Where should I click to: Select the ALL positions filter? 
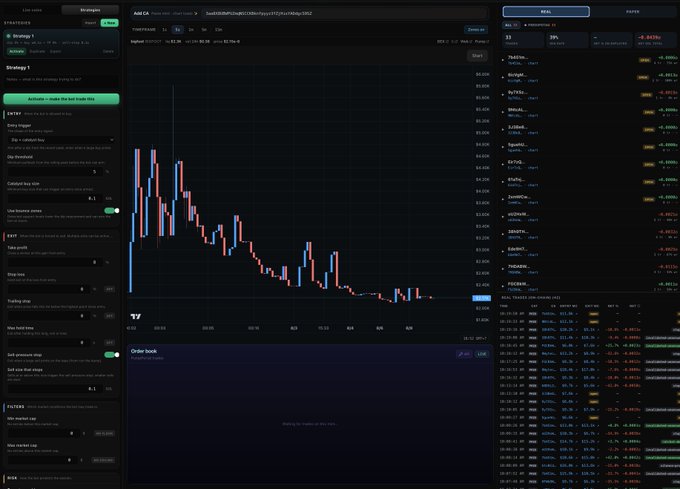pos(511,25)
